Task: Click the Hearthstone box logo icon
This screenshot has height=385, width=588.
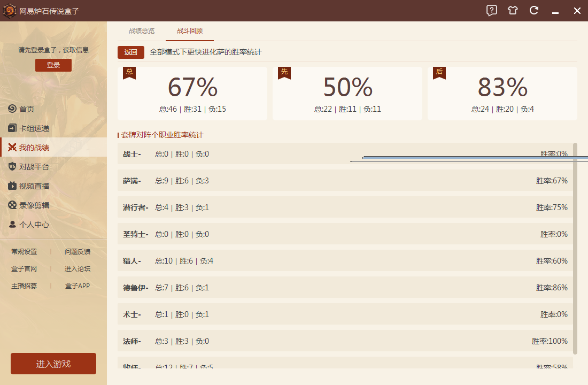Action: coord(9,11)
